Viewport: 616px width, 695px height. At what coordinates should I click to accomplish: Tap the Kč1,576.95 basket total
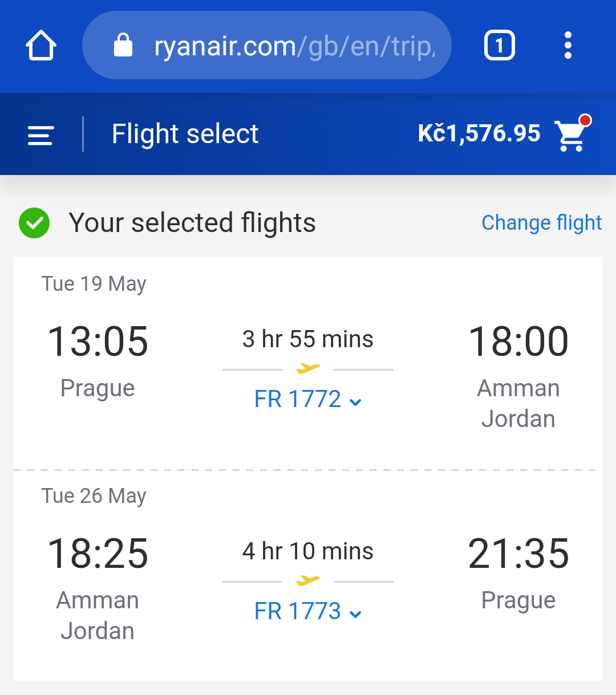coord(479,134)
